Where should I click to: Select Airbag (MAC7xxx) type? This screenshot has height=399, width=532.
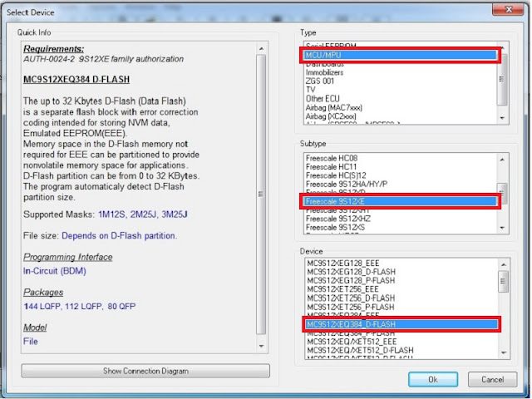pyautogui.click(x=334, y=107)
